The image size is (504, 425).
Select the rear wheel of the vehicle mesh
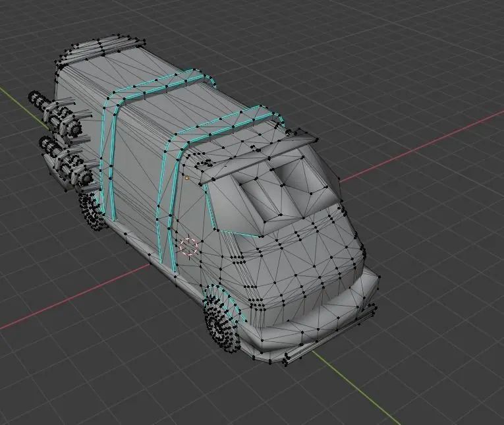coord(93,210)
